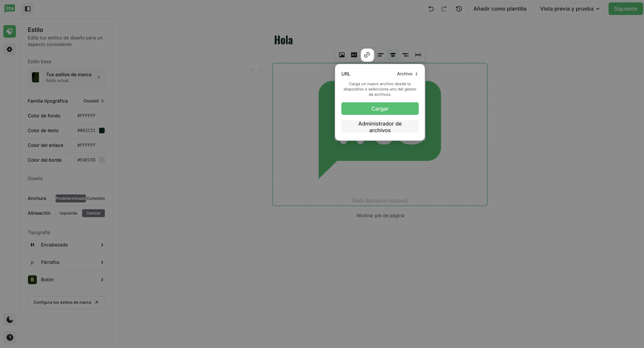Click the link icon in image toolbar

tap(367, 55)
